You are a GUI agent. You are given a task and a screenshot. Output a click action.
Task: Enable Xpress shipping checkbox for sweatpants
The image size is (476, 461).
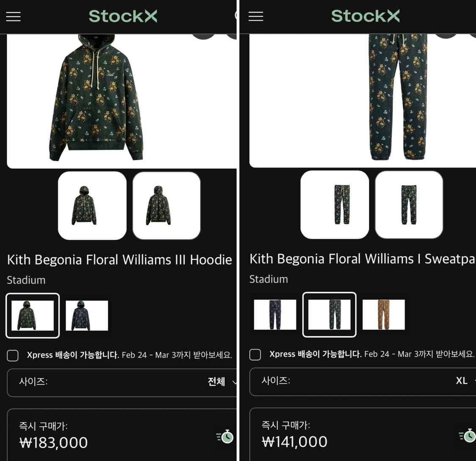255,354
